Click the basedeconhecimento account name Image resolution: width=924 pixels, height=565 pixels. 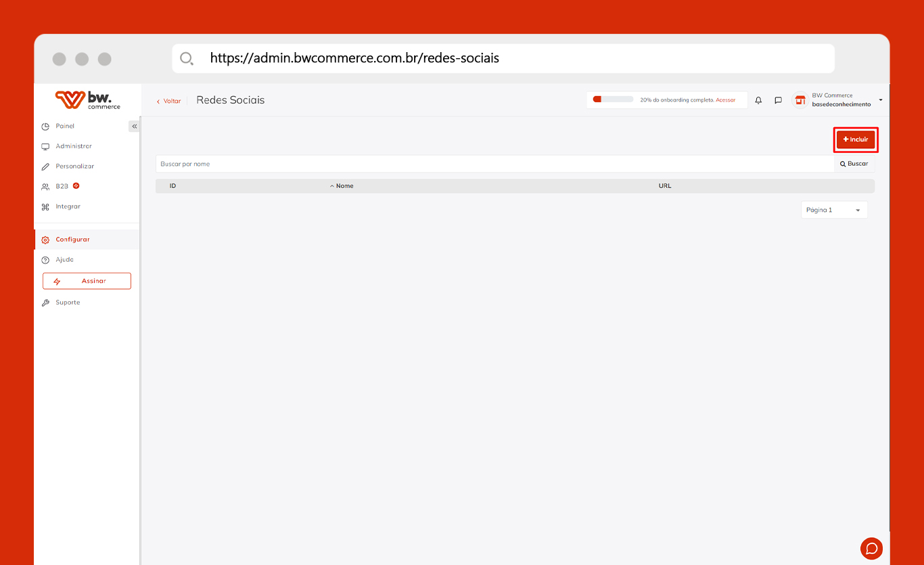coord(841,105)
